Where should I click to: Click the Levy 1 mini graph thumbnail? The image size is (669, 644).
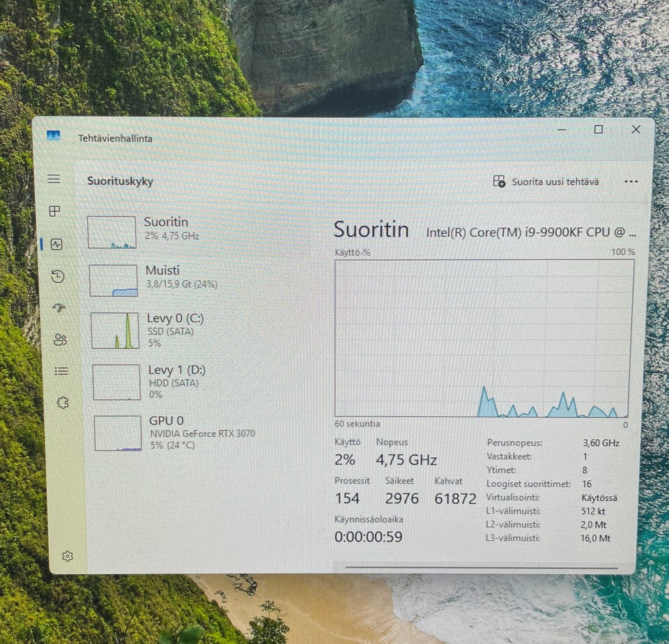click(116, 382)
